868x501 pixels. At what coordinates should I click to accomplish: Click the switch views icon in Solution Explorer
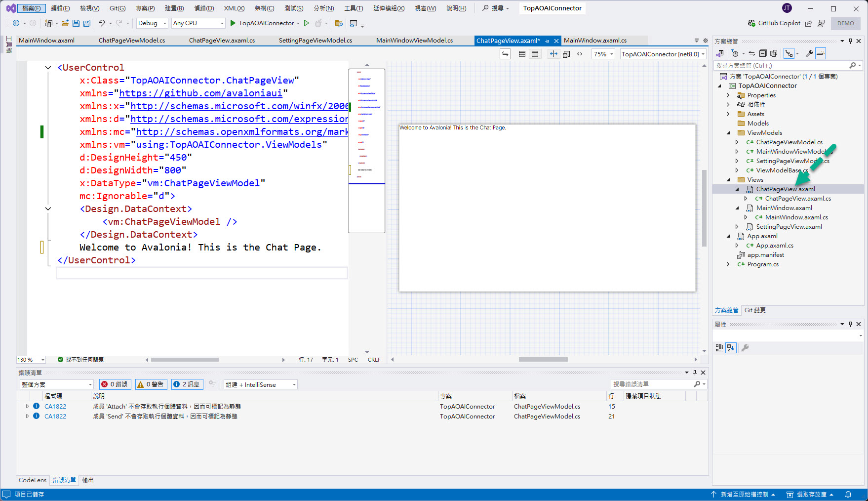[720, 53]
